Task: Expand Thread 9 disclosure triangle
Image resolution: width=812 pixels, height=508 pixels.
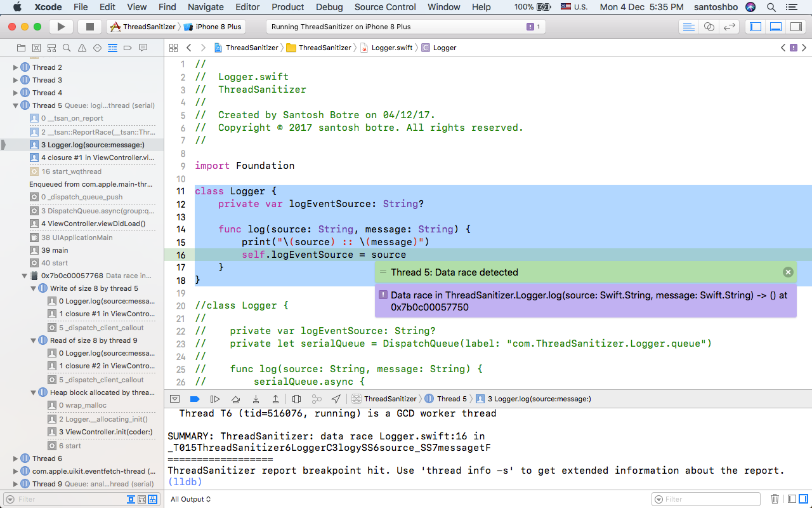Action: [x=16, y=484]
